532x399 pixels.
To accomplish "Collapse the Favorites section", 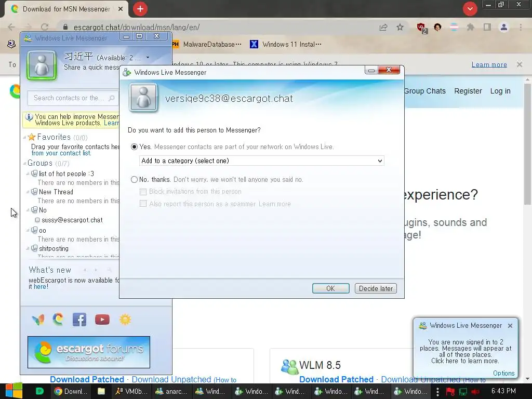I will [x=24, y=137].
